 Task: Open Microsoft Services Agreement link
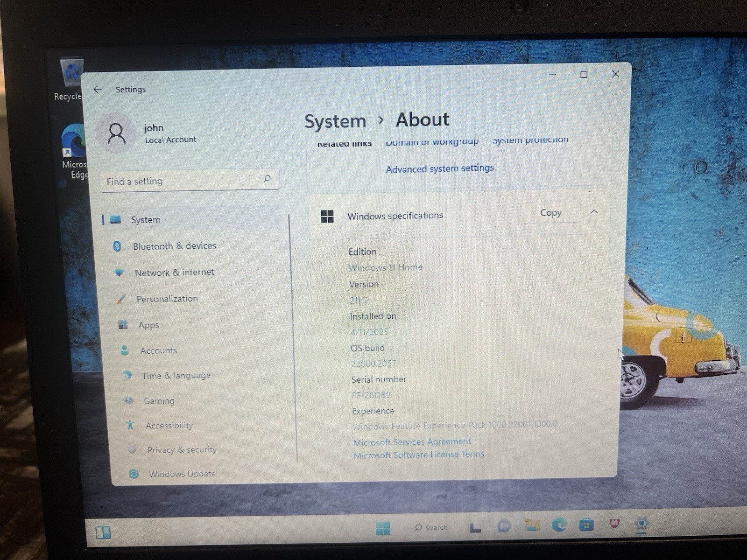(x=412, y=441)
